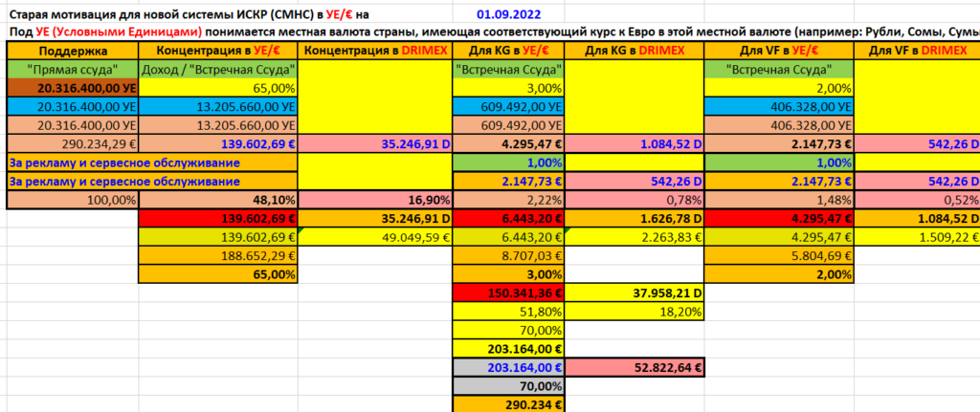Screen dimensions: 980x412
Task: Select the 100,00% cell
Action: 73,198
